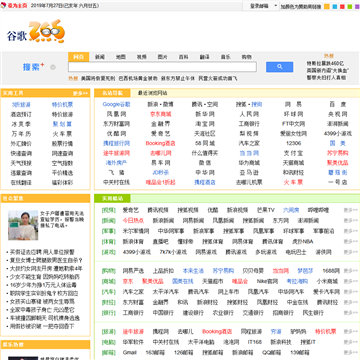360x360 pixels.
Task: Expand 更多>> on the [游戏] row
Action: 351,252
